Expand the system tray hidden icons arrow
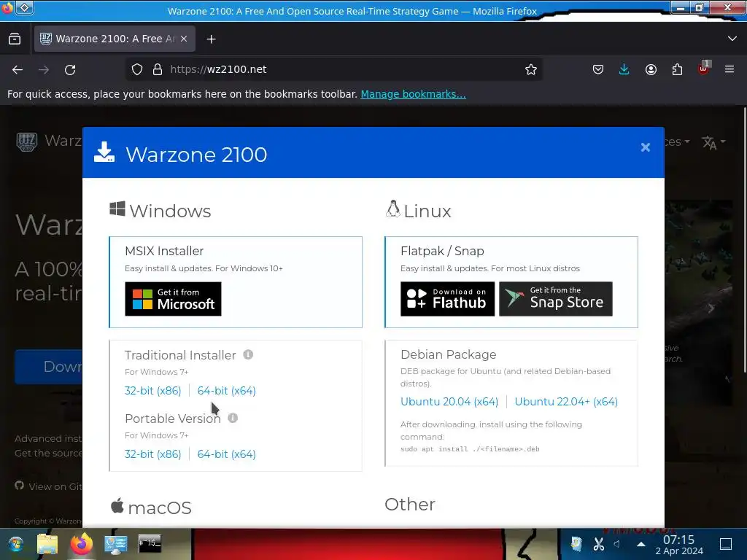 (641, 544)
